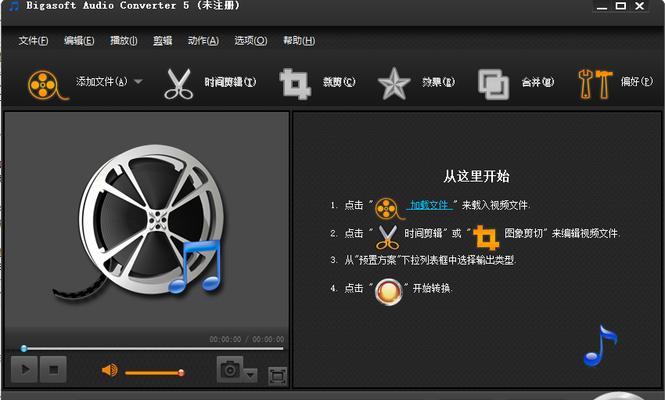
Task: Click the 裁剪(C) toolbar label
Action: (x=339, y=81)
